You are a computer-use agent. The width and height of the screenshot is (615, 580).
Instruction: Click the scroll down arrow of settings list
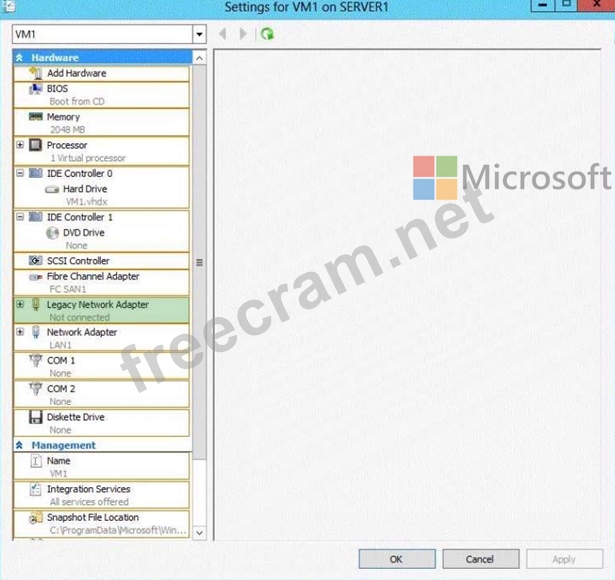pos(199,533)
